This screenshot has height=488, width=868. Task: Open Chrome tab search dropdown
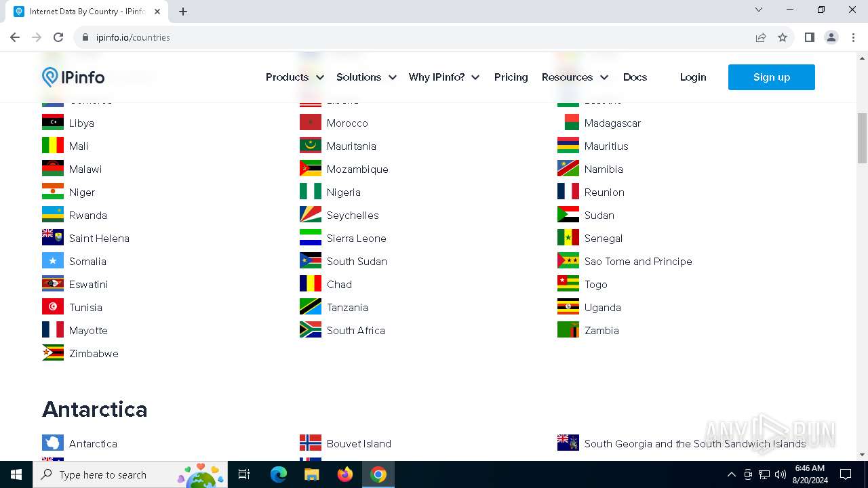759,9
